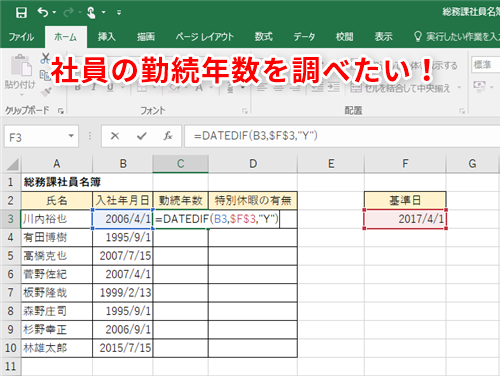Select row 3 header
Image resolution: width=500 pixels, height=376 pixels.
pyautogui.click(x=11, y=219)
